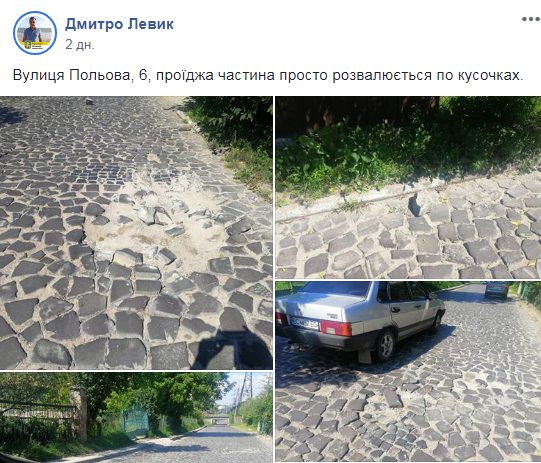Open the Дмитро Левик profile name link
The width and height of the screenshot is (541, 463).
click(x=119, y=24)
